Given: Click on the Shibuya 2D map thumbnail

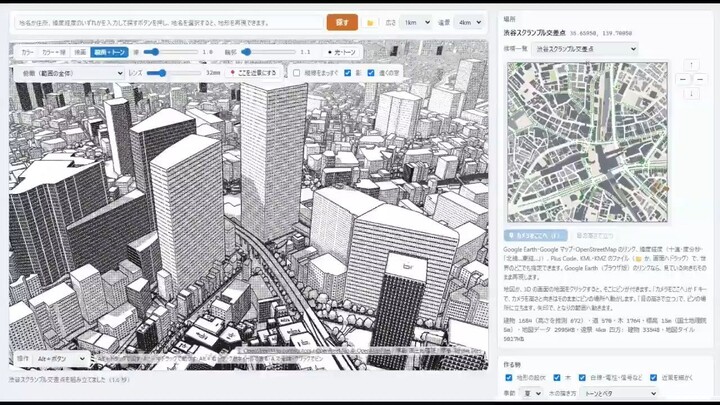Looking at the screenshot, I should tap(587, 142).
